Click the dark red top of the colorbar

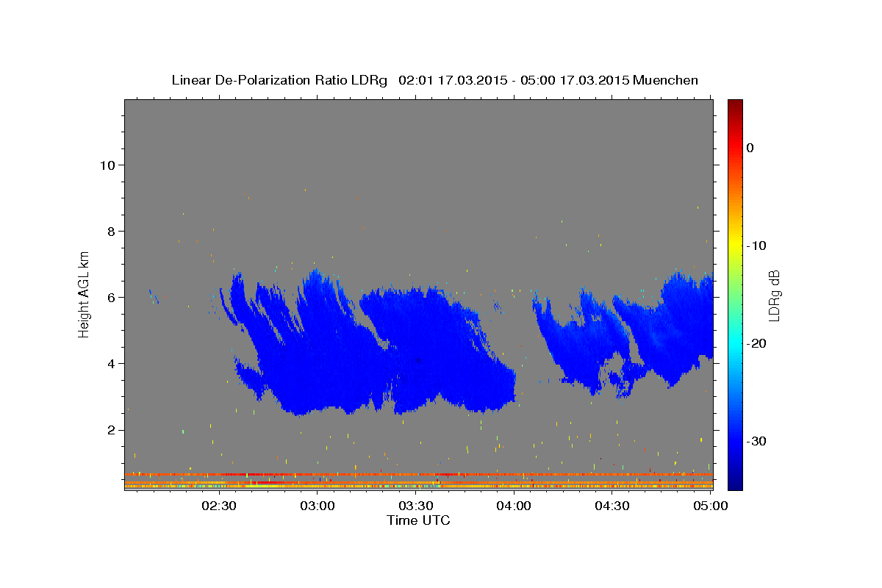[x=735, y=107]
